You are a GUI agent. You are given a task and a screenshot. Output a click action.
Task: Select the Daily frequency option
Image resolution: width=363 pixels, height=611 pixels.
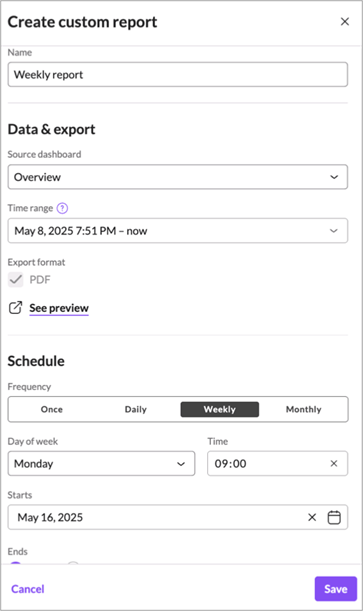pos(136,409)
